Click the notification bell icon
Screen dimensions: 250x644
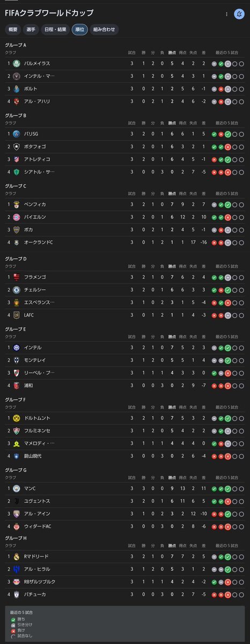[x=239, y=14]
